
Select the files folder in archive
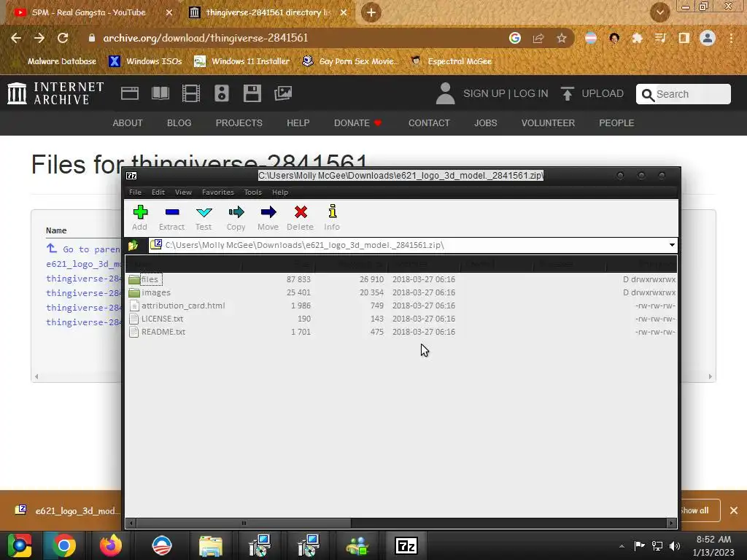(150, 279)
